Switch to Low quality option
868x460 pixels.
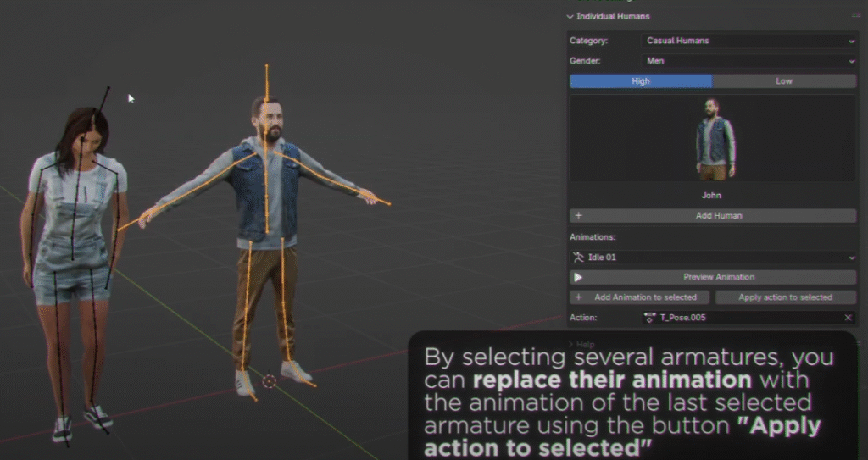click(x=784, y=81)
